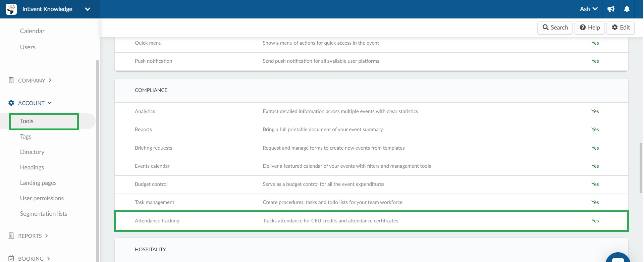Click the Reports building icon
644x262 pixels.
(11, 235)
